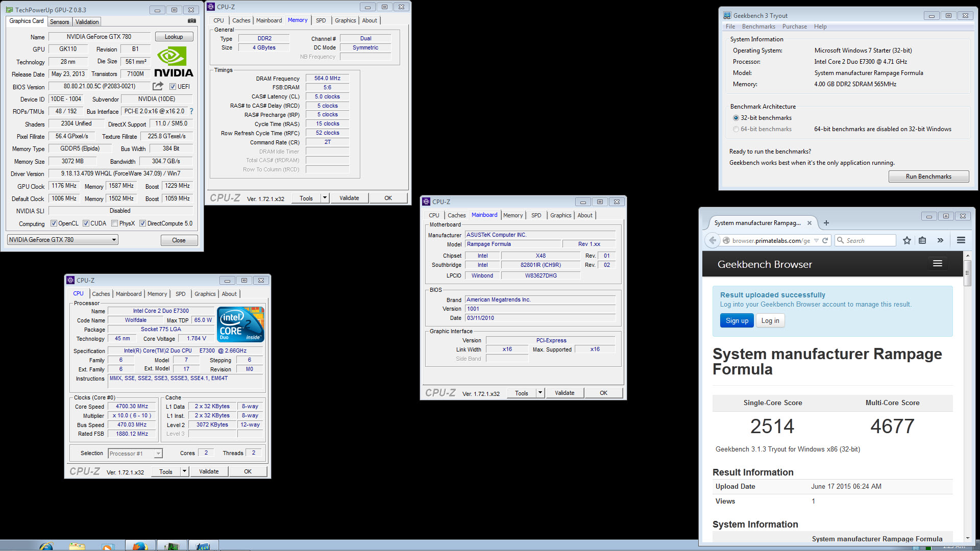
Task: Click the CPU-Z Memory window title bar icon
Action: (211, 7)
